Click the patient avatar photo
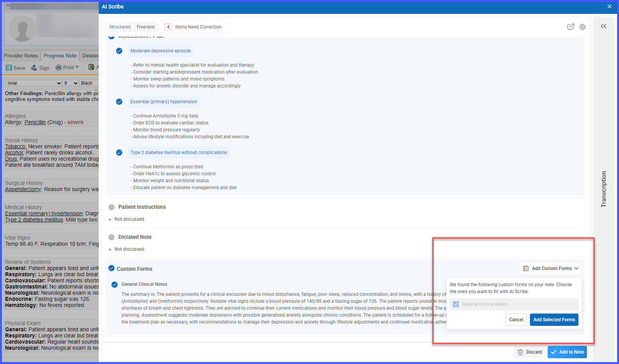This screenshot has height=364, width=619. 22,29
